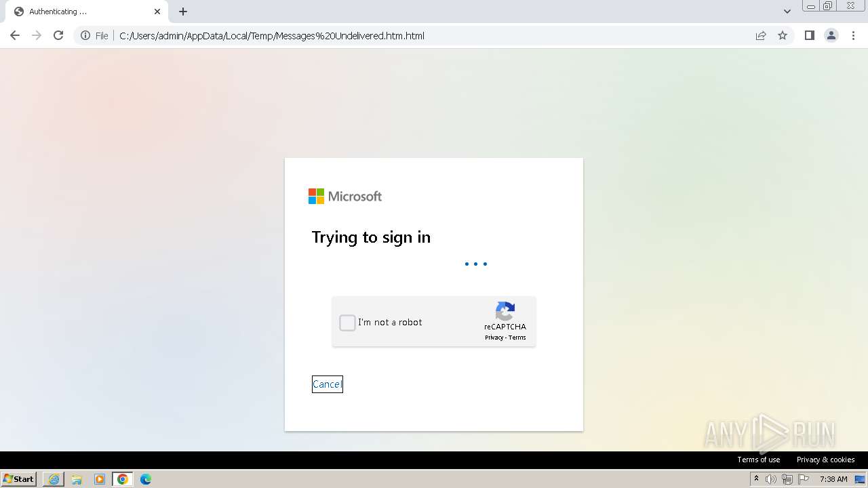The height and width of the screenshot is (488, 868).
Task: Show desktop via tray monitor icon
Action: [861, 479]
